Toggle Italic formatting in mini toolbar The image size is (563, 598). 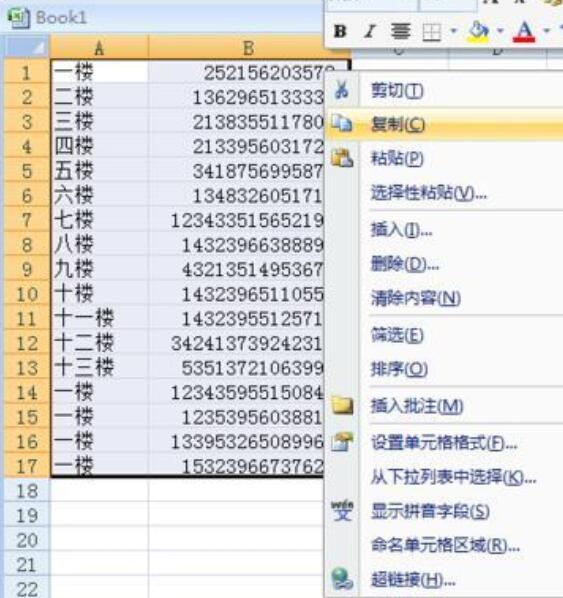point(370,31)
